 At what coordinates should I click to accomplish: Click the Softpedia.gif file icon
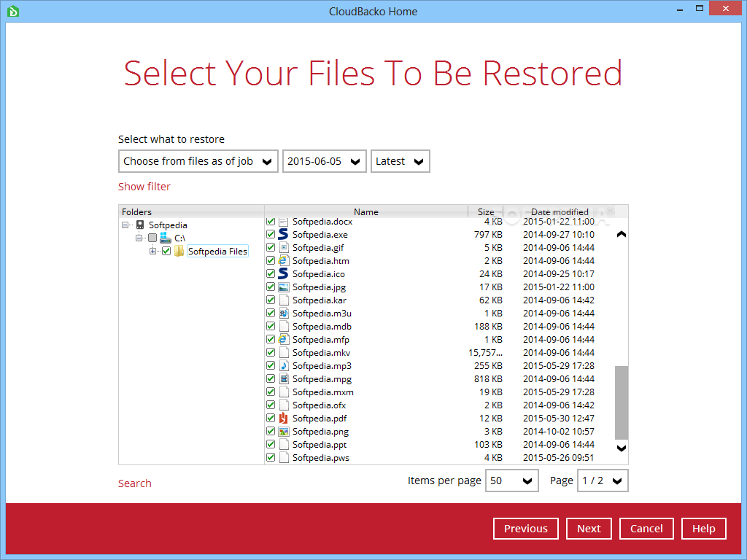click(x=284, y=248)
